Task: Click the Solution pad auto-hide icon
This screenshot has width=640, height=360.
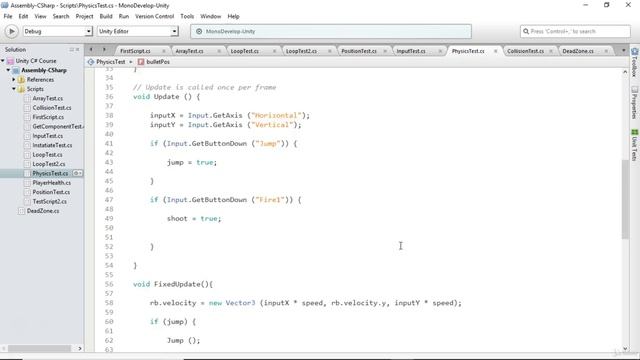Action: [71, 49]
